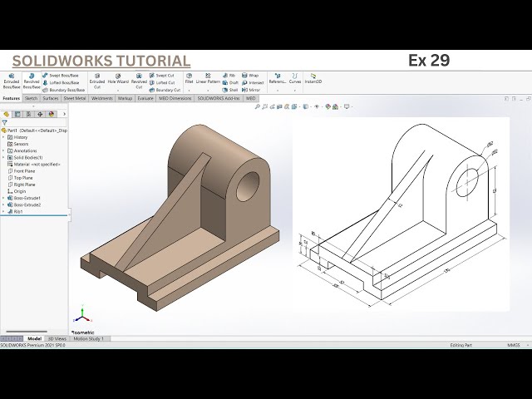The image size is (532, 399).
Task: Select the Intersect tool
Action: (253, 83)
